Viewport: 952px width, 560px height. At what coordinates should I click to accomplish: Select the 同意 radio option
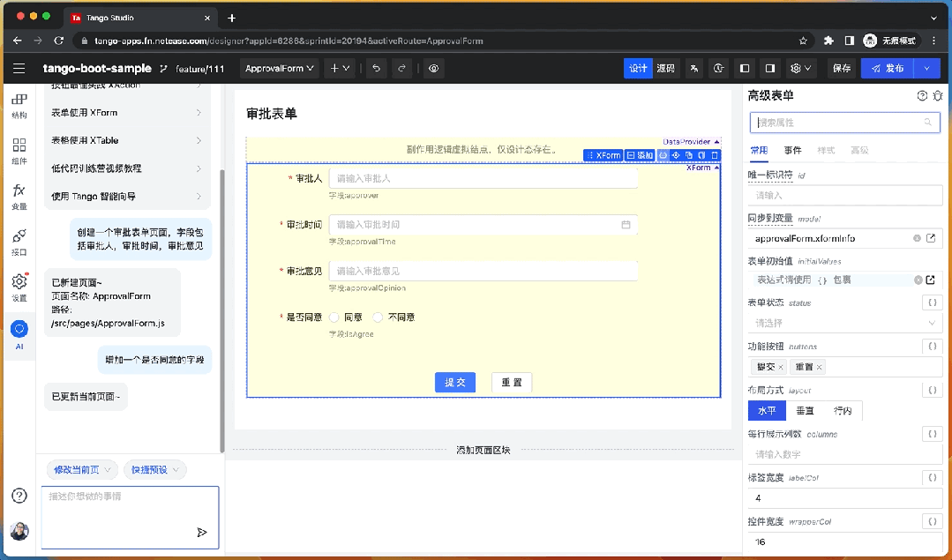(x=334, y=317)
